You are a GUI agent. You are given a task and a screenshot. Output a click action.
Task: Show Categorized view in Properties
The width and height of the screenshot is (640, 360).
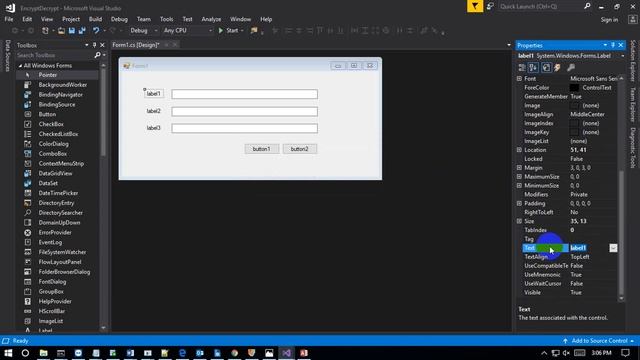coord(522,68)
